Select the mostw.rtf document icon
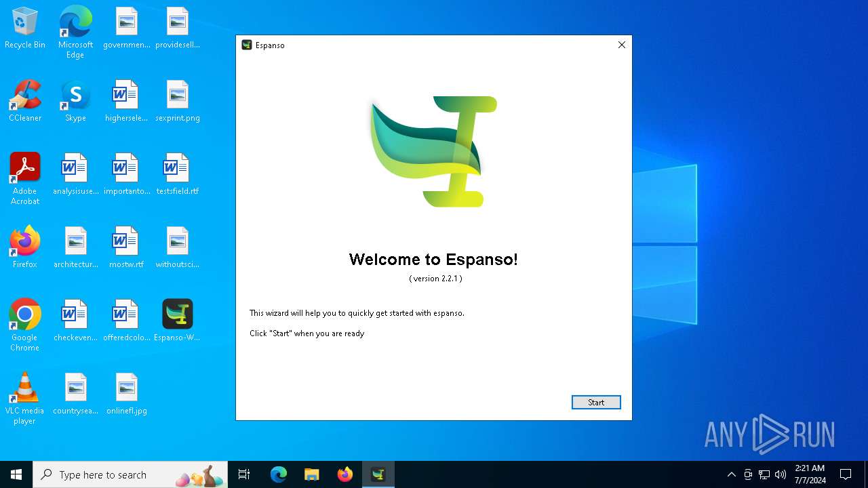The height and width of the screenshot is (488, 868). (x=127, y=247)
